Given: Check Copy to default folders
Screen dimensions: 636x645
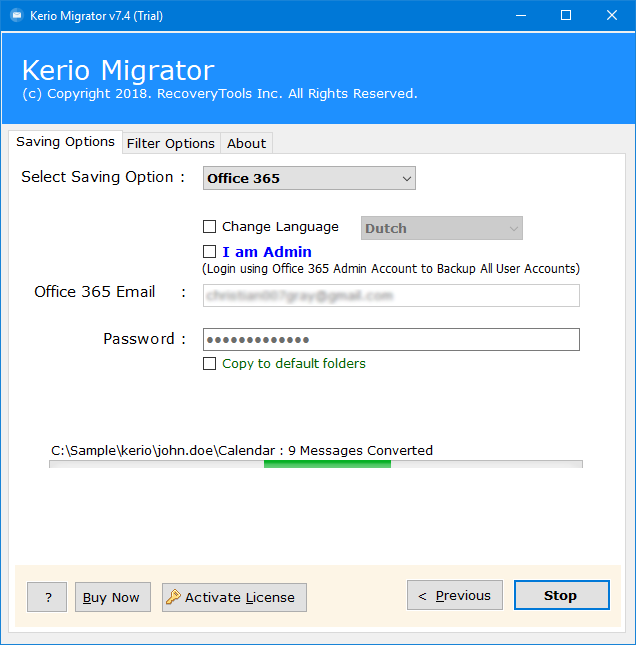Looking at the screenshot, I should point(209,364).
